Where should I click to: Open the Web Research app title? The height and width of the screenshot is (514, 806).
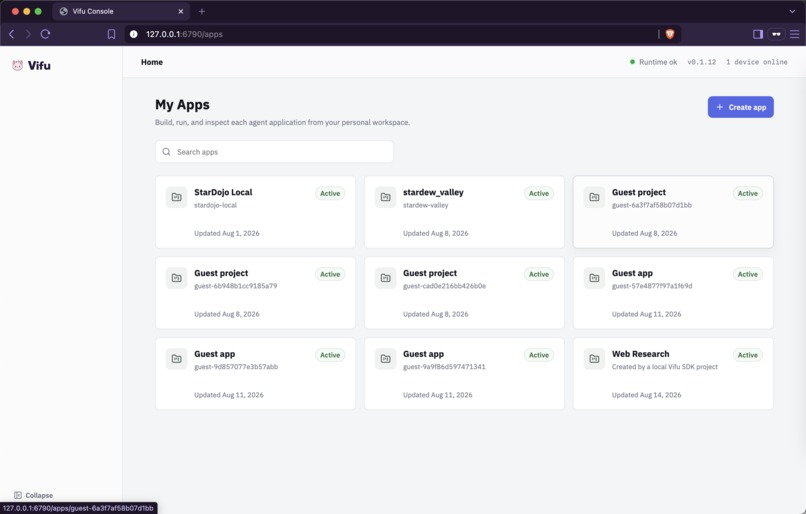tap(640, 354)
